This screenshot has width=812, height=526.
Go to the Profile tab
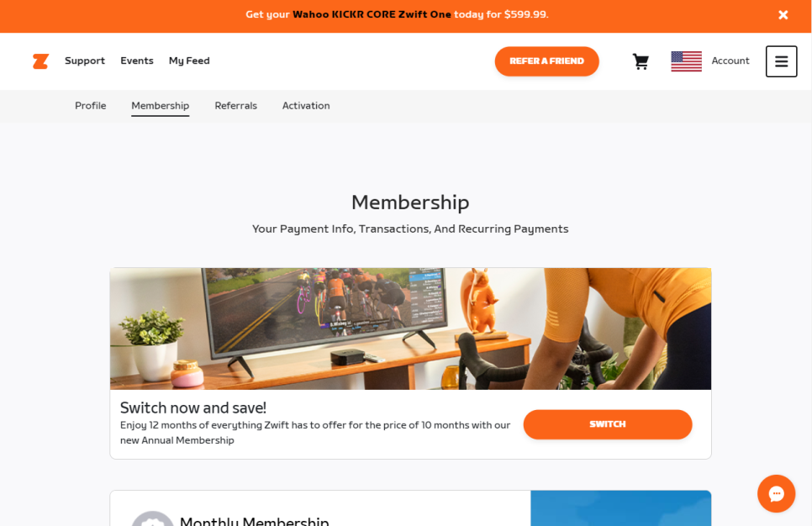(91, 106)
